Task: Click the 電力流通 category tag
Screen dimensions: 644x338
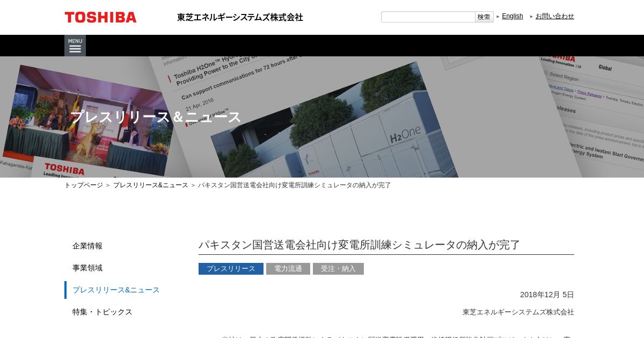Action: [288, 269]
